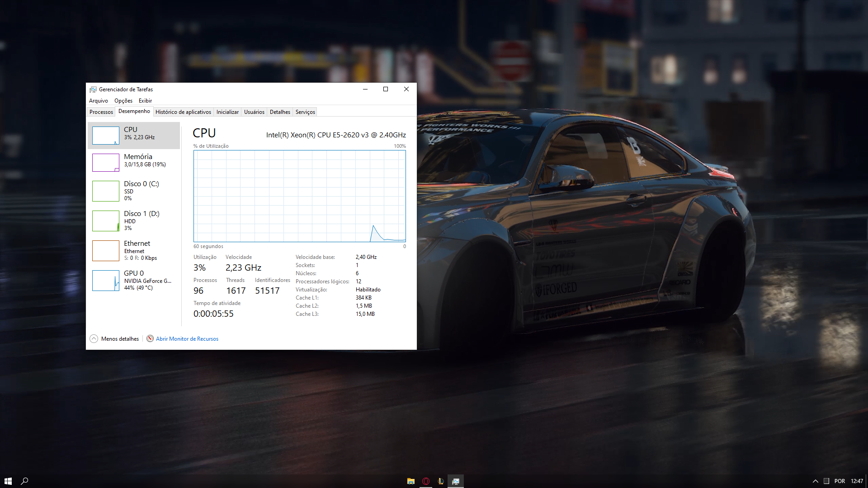Maximize the Gerenciador de Tarefas window
The width and height of the screenshot is (868, 488).
(x=386, y=89)
